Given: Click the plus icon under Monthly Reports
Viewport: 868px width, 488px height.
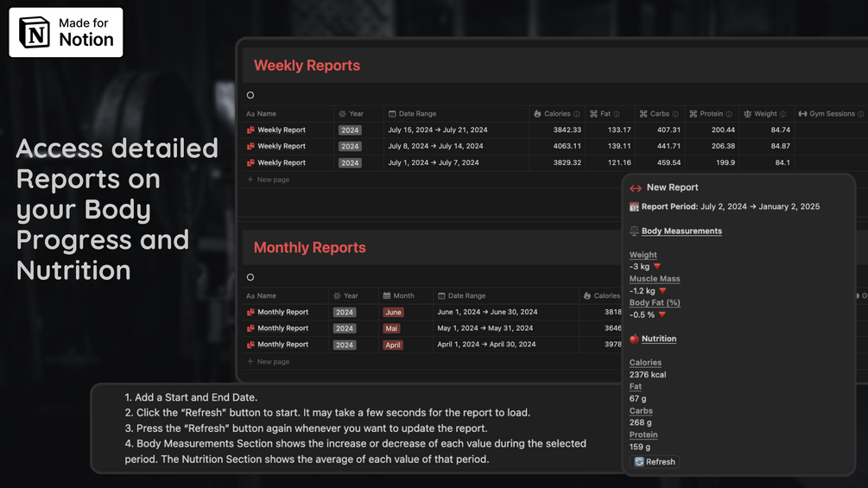Looking at the screenshot, I should [250, 361].
